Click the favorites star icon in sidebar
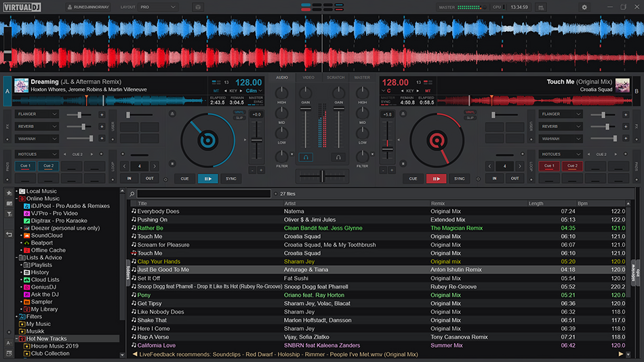This screenshot has width=644, height=362. (9, 193)
